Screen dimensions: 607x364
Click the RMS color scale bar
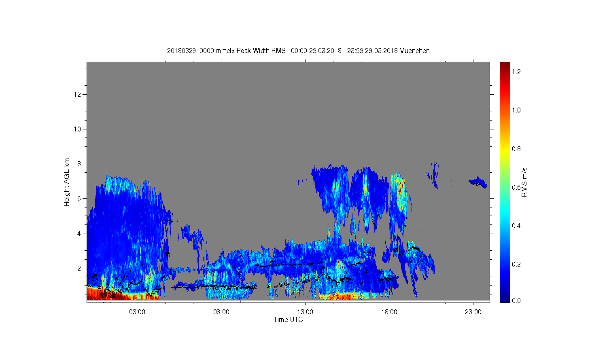[x=505, y=182]
